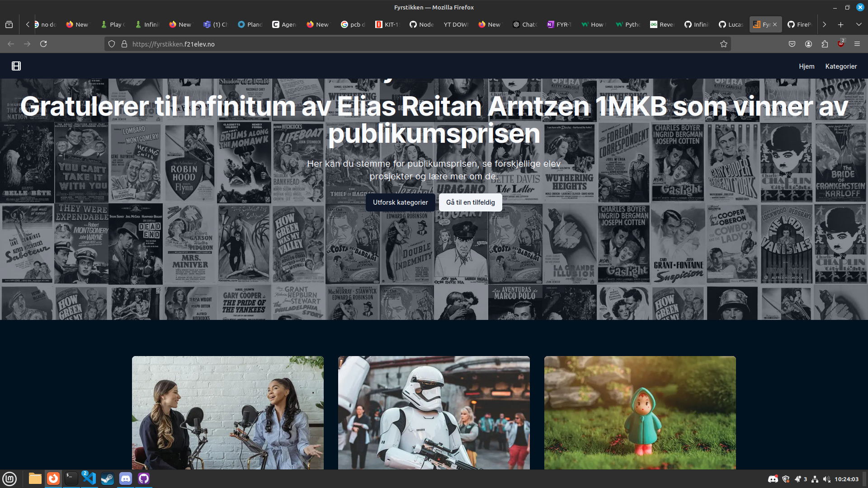Expand the list all tabs dropdown
Screen dimensions: 868x488
pyautogui.click(x=859, y=24)
